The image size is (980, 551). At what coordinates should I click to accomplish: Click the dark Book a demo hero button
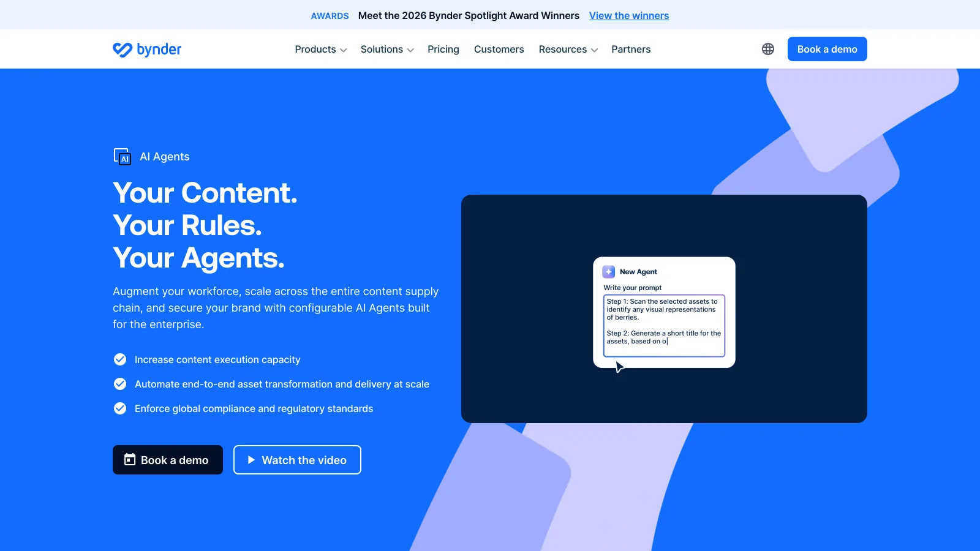(x=168, y=460)
